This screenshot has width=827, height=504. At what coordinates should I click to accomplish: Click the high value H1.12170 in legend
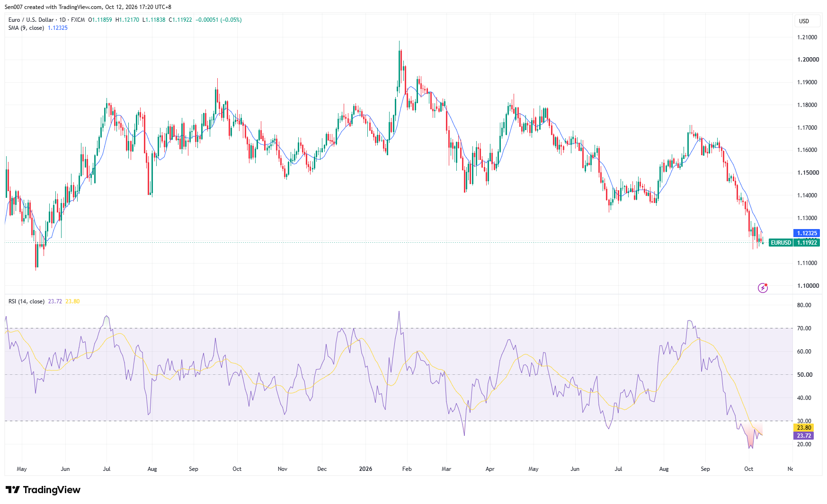(x=127, y=20)
